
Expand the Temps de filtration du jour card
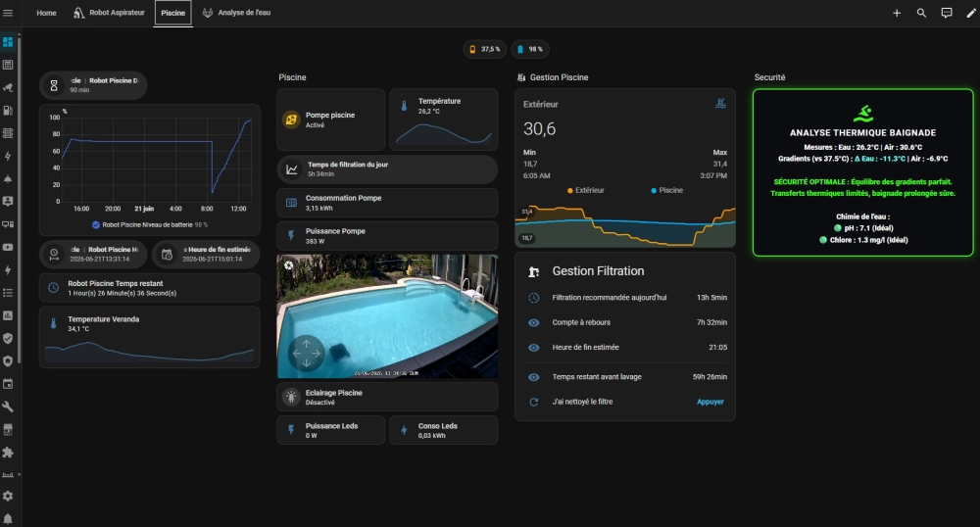387,169
